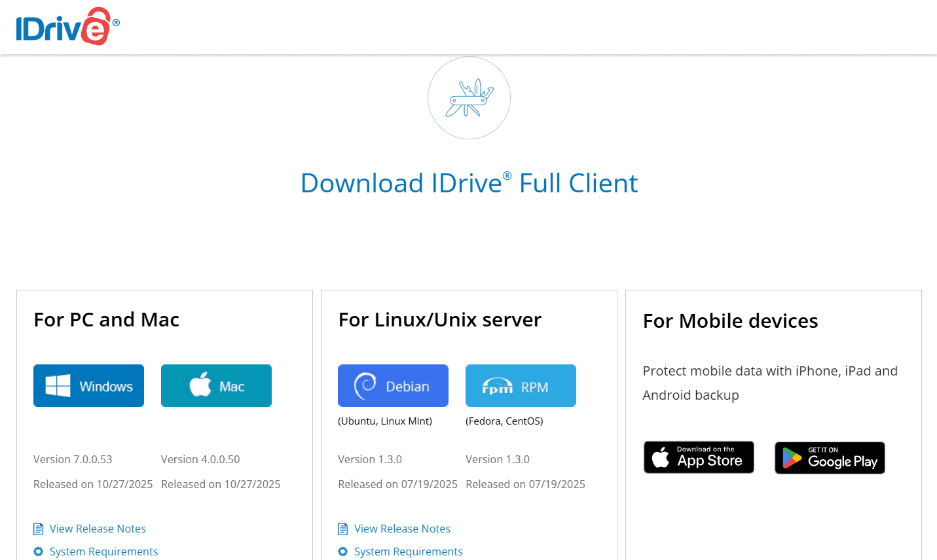937x560 pixels.
Task: View Release Notes for PC and Mac
Action: pyautogui.click(x=98, y=529)
